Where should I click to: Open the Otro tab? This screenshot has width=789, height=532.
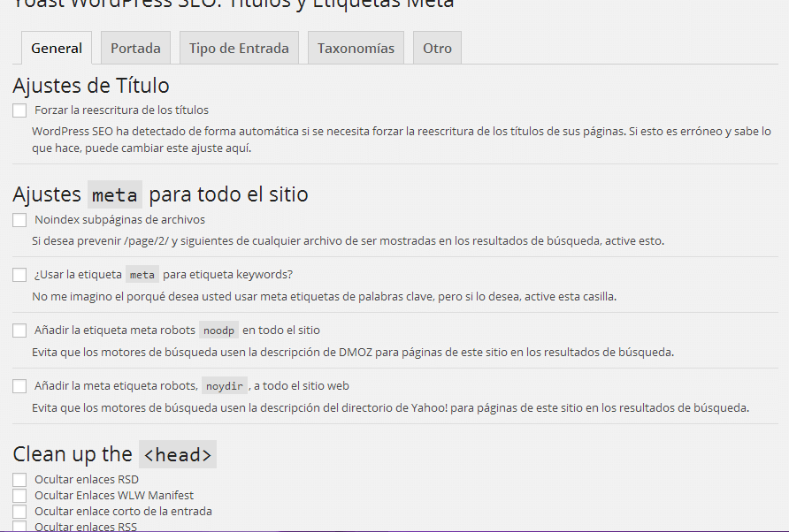pyautogui.click(x=437, y=49)
